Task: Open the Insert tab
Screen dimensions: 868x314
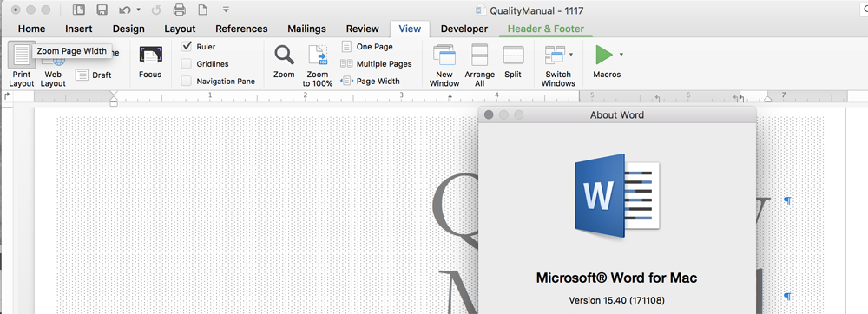Action: click(x=79, y=29)
